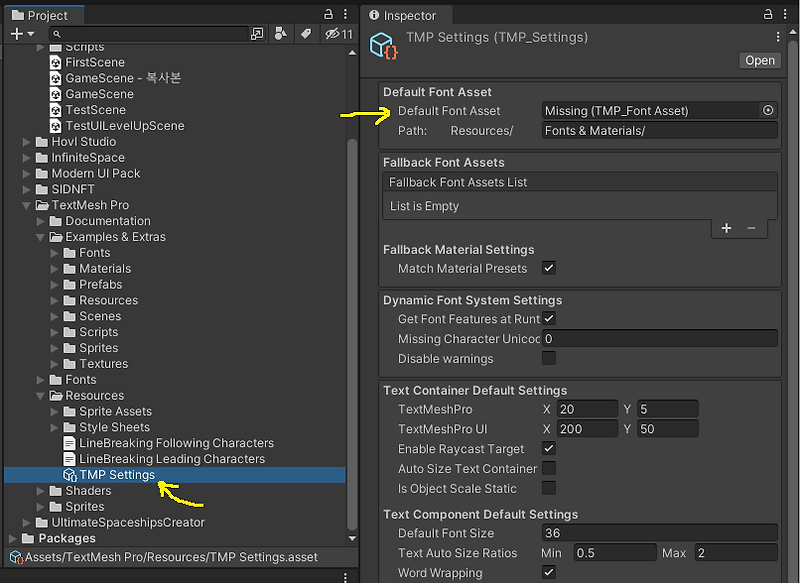Collapse the TextMesh Pro folder
The width and height of the screenshot is (800, 583).
coord(27,206)
